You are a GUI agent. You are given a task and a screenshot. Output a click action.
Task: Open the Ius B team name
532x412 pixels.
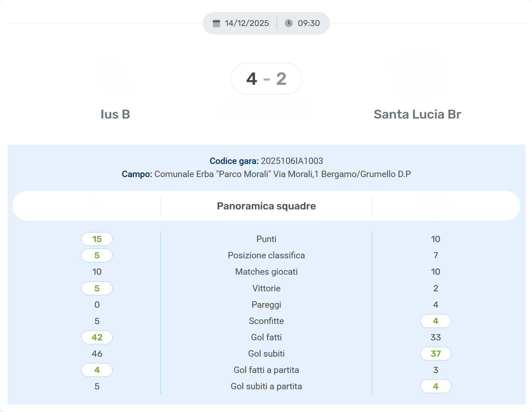(x=115, y=115)
